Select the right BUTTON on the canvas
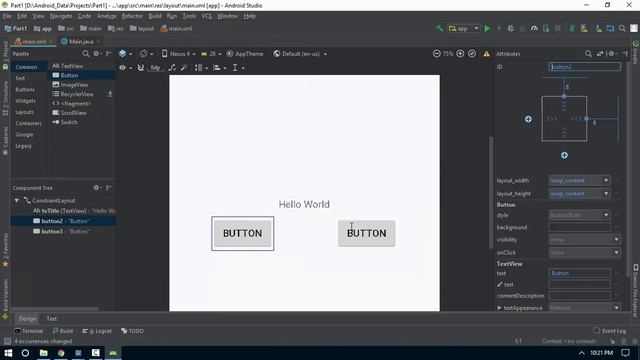Image resolution: width=640 pixels, height=360 pixels. click(367, 233)
